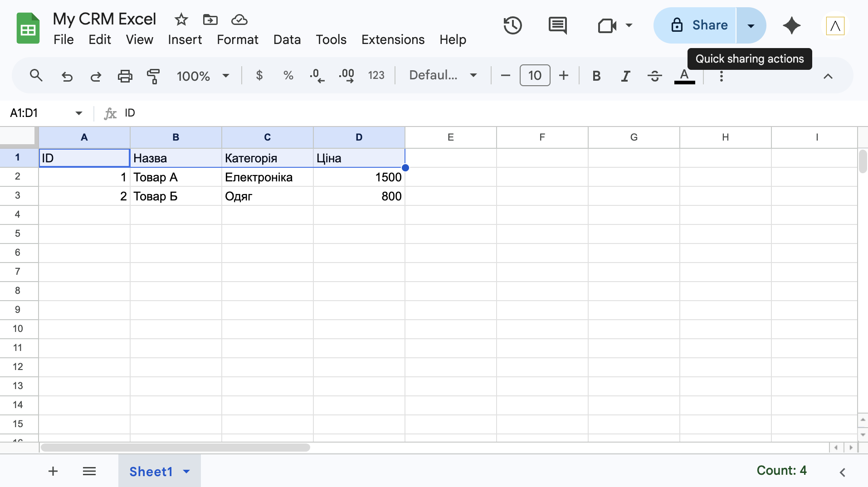Open the text color picker
The height and width of the screenshot is (487, 868).
tap(684, 76)
